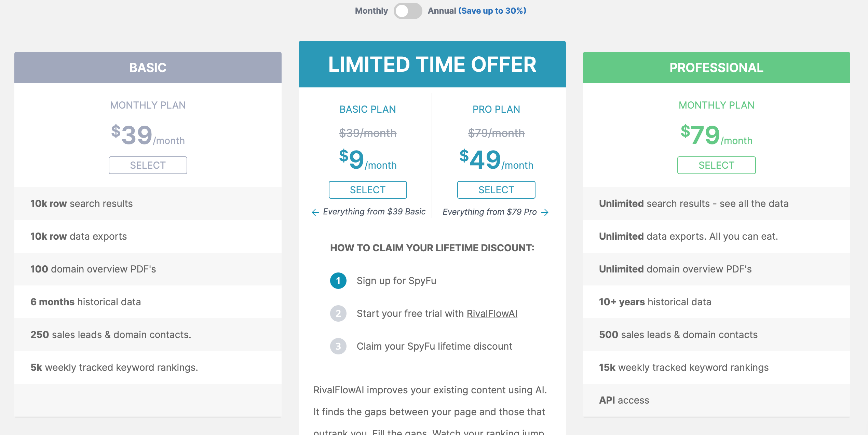Click 'Everything from $39 Basic' text
The height and width of the screenshot is (435, 868).
pos(374,212)
